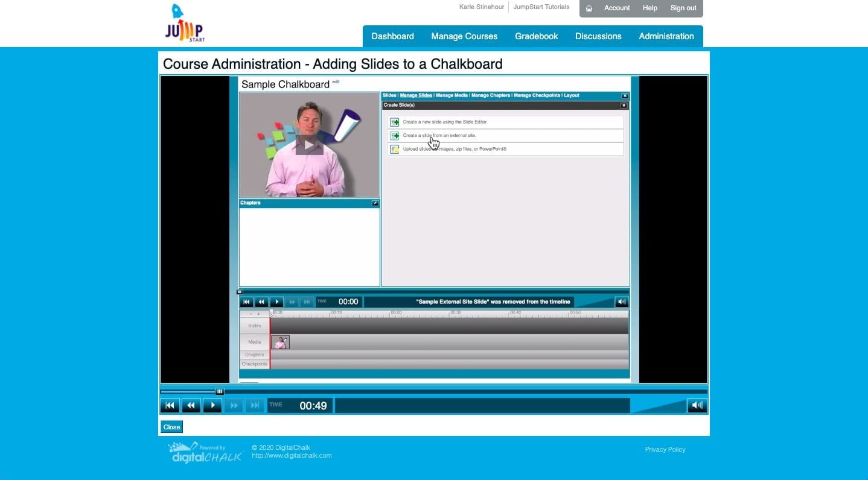Mute the speaker on the 00:49 player bar
The height and width of the screenshot is (480, 868).
697,406
